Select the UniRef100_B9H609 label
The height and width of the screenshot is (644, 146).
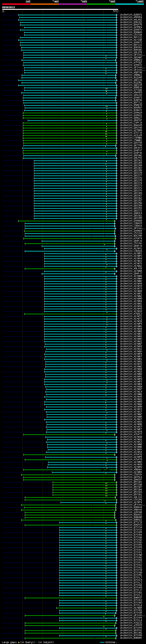pos(131,507)
